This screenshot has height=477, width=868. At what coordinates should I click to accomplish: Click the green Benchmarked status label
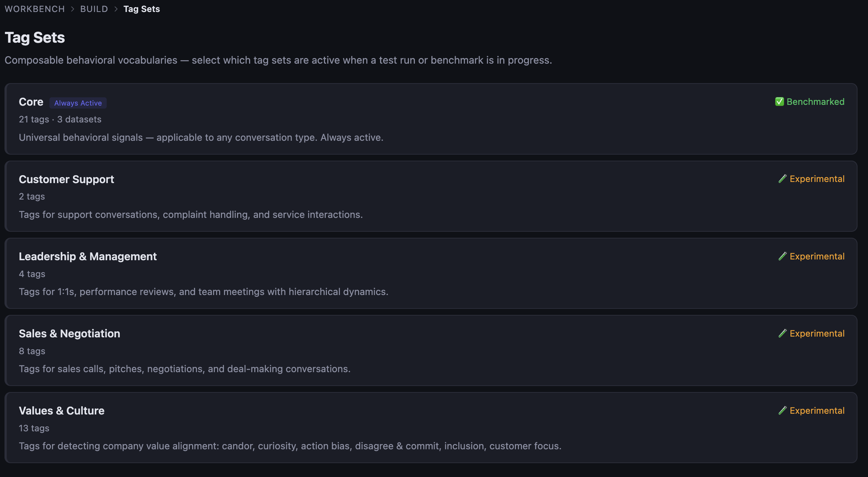tap(815, 101)
